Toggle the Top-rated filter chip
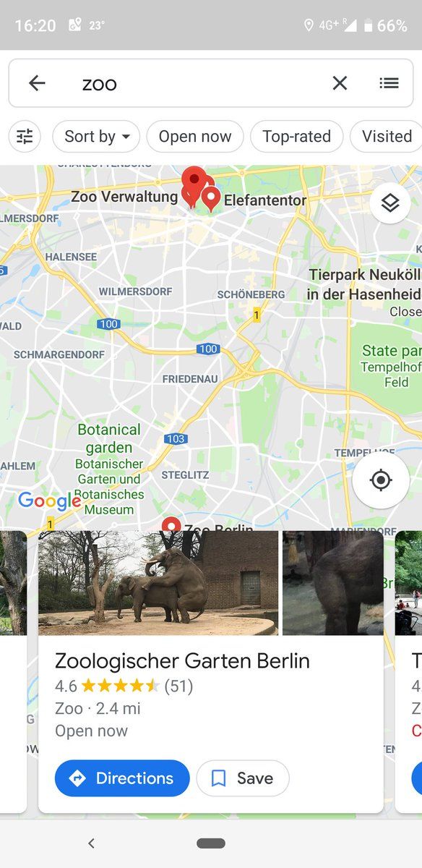This screenshot has width=422, height=868. coord(296,136)
